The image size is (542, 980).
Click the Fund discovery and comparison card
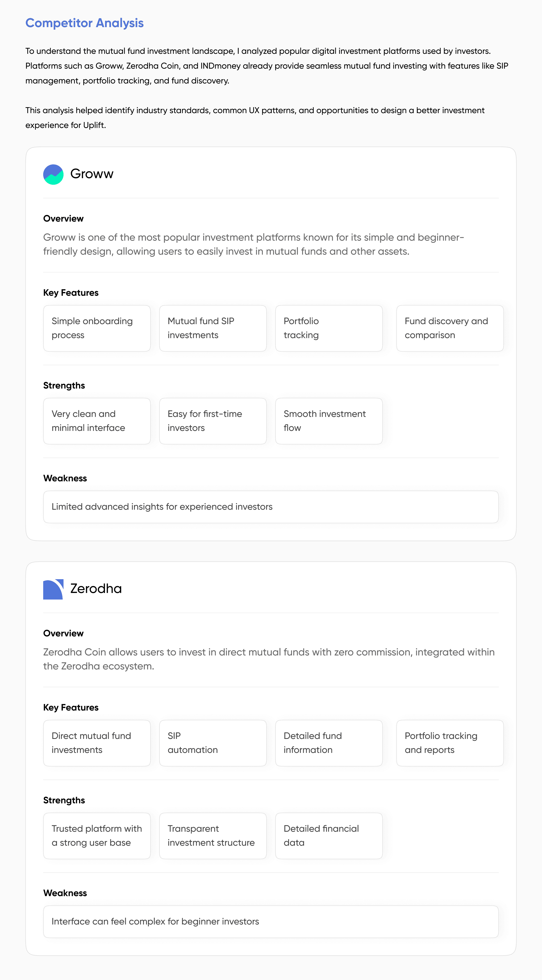pos(450,328)
